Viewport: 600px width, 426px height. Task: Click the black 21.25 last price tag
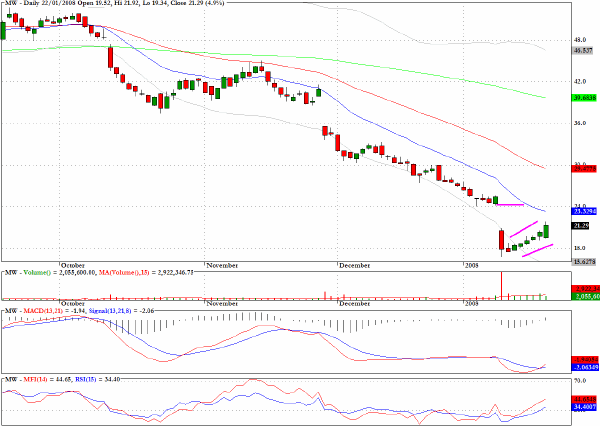click(580, 226)
